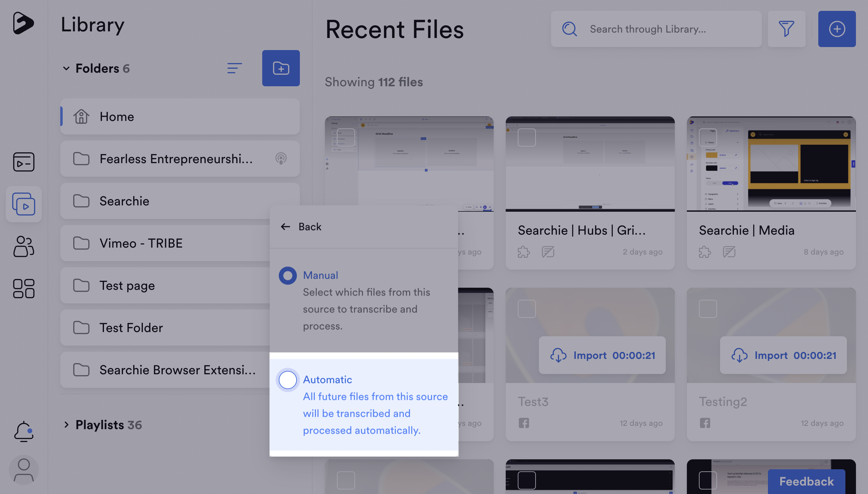Click the transcript icon on Searchie | Hubs | Gri card
This screenshot has height=494, width=868.
(548, 252)
